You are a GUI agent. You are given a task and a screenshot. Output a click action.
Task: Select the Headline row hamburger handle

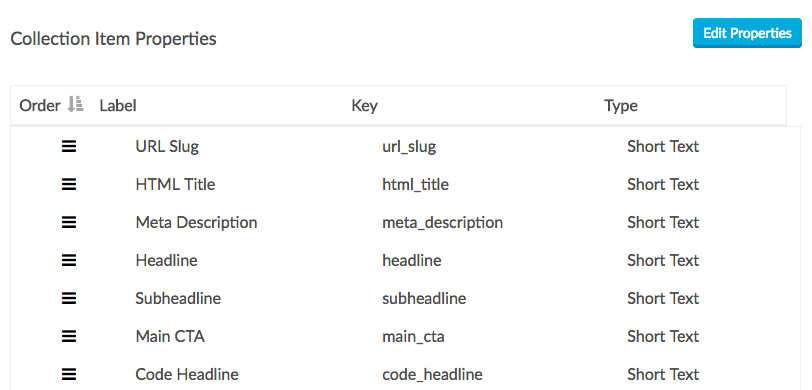point(69,261)
